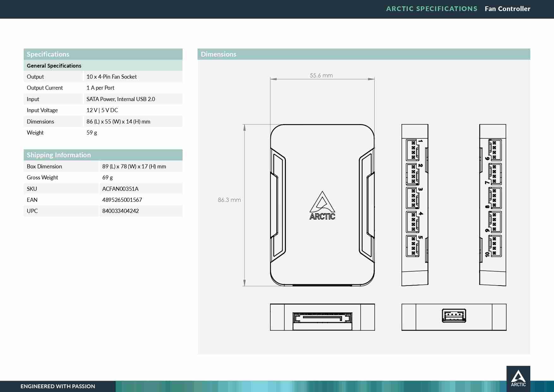Image resolution: width=554 pixels, height=392 pixels.
Task: Click the 'Output Current' row label
Action: coord(45,88)
